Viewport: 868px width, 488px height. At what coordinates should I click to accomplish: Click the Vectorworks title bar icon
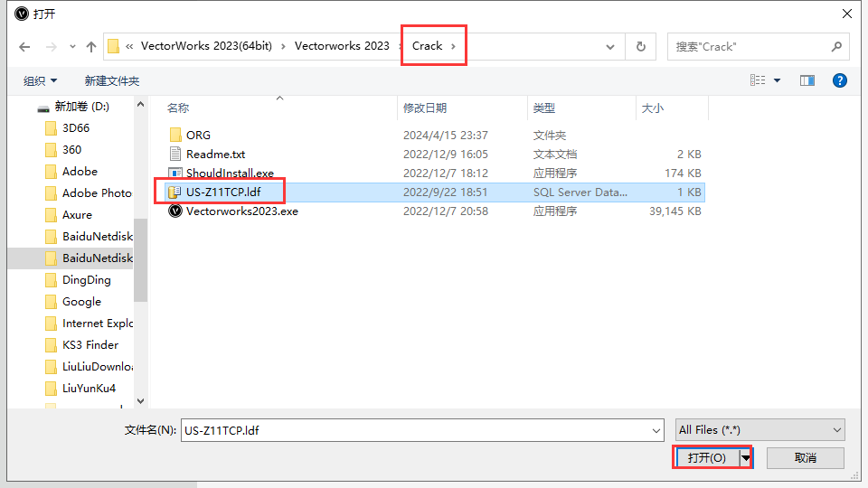pos(22,14)
